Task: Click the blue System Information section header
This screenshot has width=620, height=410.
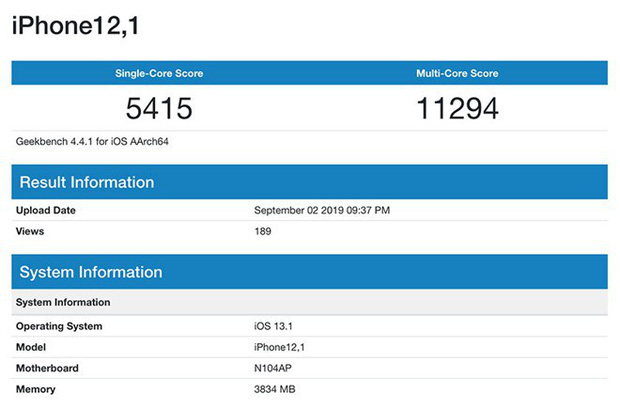Action: coord(91,272)
